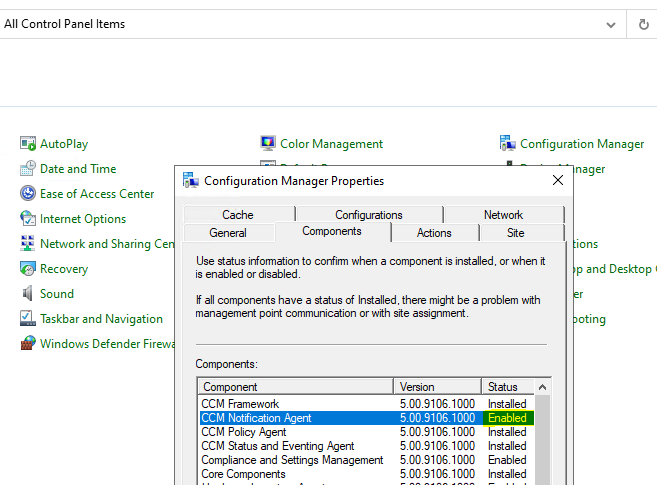Open the Recovery link
This screenshot has width=657, height=485.
tap(64, 269)
